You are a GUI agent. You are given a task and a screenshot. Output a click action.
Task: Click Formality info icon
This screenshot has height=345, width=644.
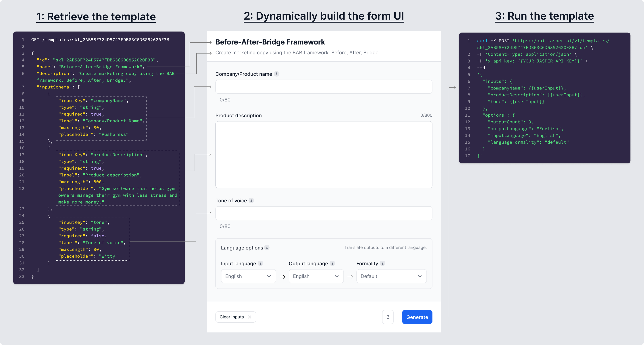[382, 263]
